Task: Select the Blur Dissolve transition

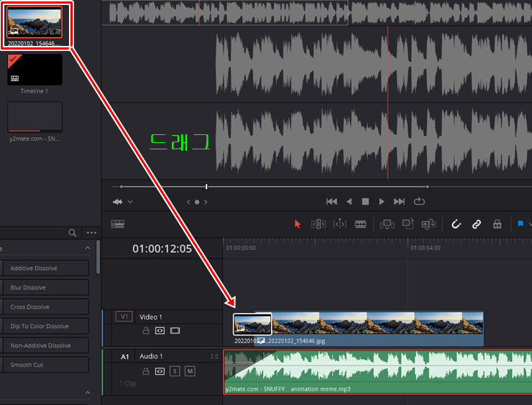Action: (45, 287)
